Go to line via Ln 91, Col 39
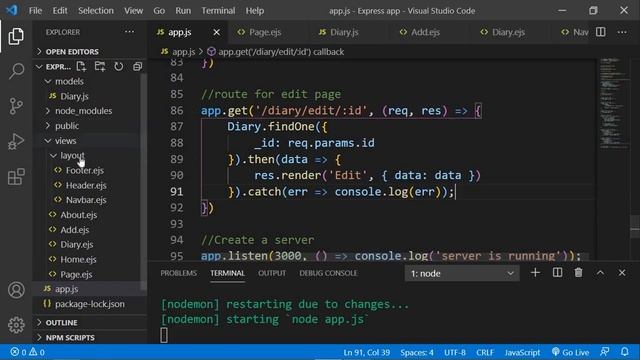 367,352
